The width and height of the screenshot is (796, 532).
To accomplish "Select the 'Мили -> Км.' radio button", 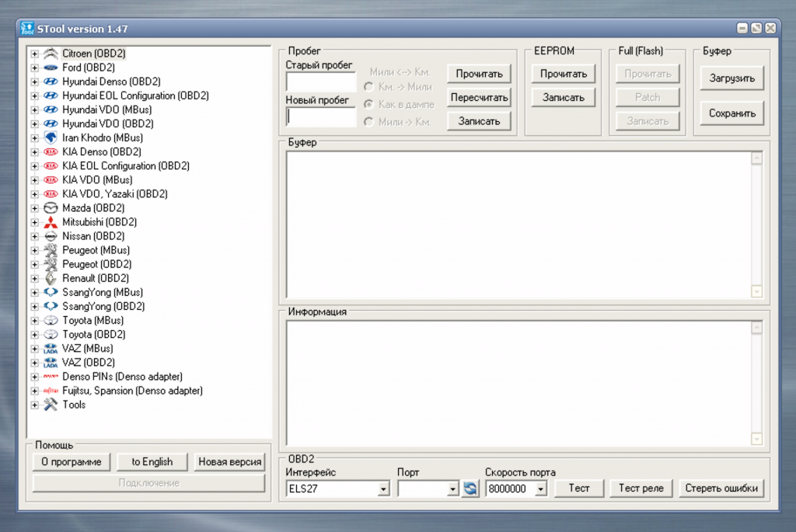I will [368, 121].
